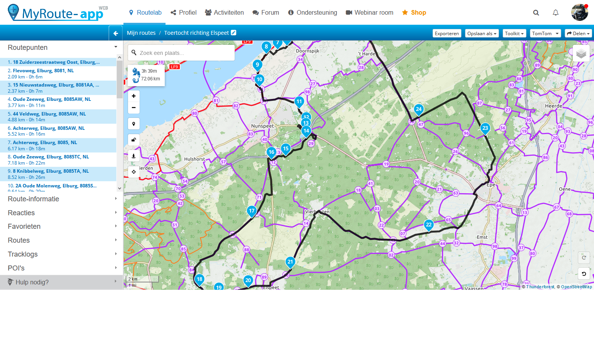This screenshot has height=364, width=594.
Task: Zoom in on the map
Action: pos(134,96)
